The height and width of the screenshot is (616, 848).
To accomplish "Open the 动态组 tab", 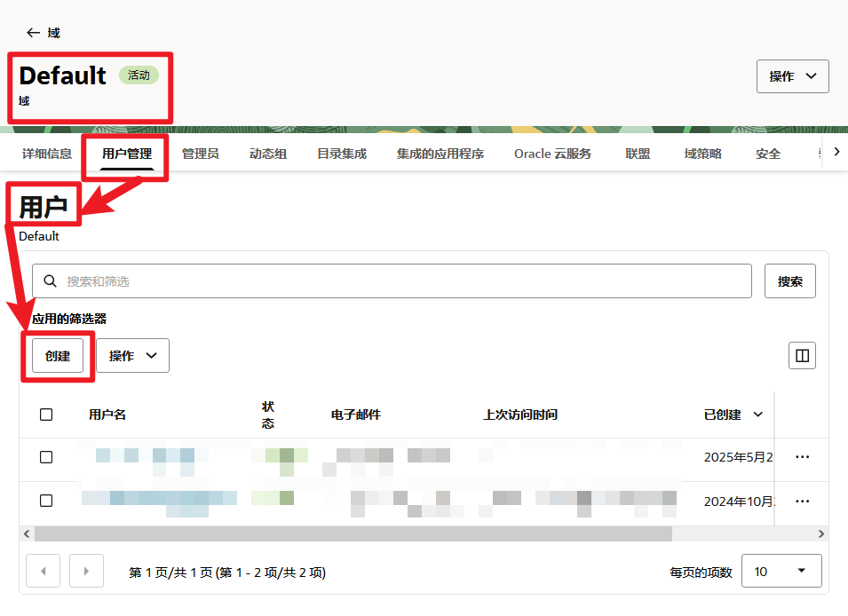I will point(268,154).
